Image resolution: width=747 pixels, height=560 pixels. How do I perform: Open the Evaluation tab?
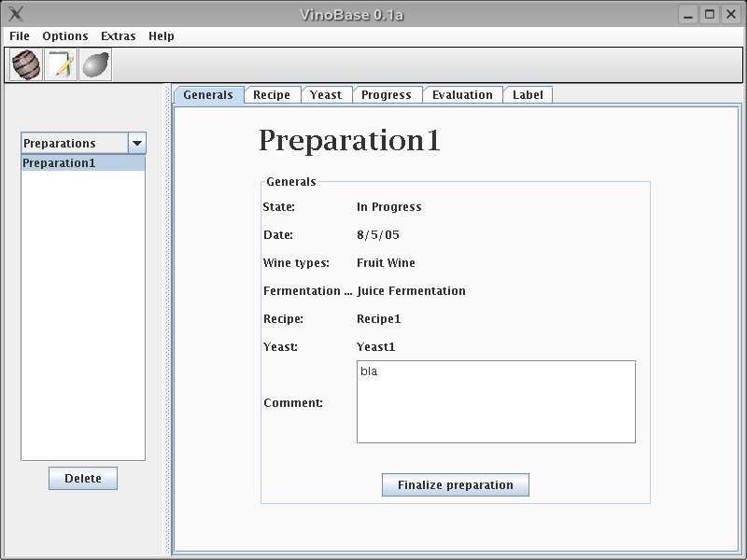[462, 95]
